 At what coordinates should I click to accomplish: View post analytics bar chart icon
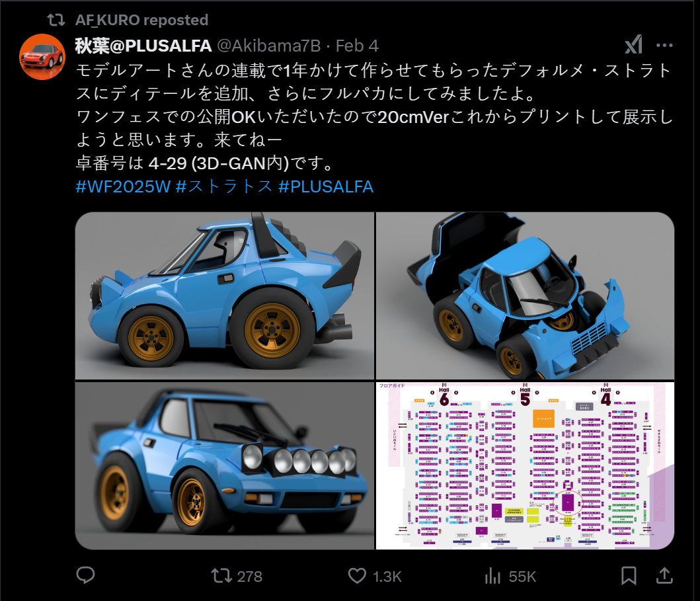click(x=510, y=576)
